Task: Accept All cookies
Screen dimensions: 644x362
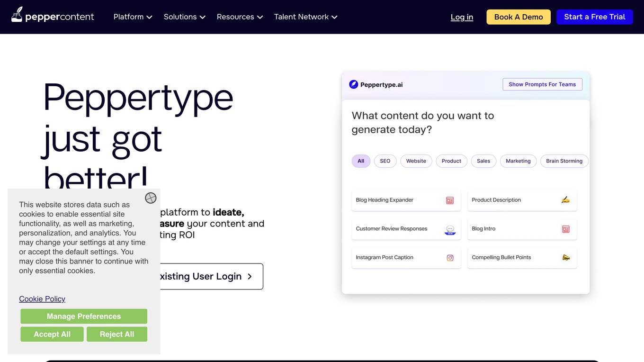Action: click(52, 334)
